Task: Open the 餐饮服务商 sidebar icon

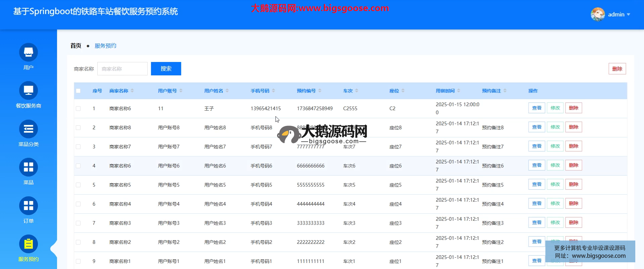Action: [x=29, y=90]
